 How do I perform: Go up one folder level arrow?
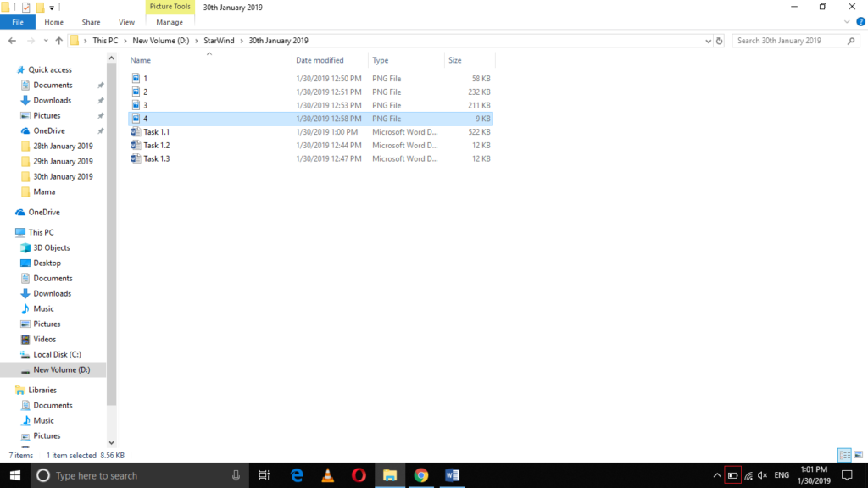point(58,41)
